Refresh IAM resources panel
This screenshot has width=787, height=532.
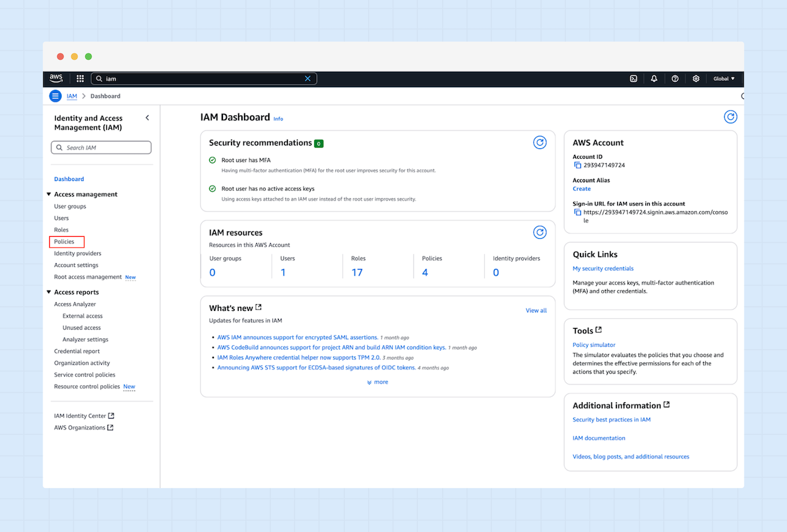(540, 232)
